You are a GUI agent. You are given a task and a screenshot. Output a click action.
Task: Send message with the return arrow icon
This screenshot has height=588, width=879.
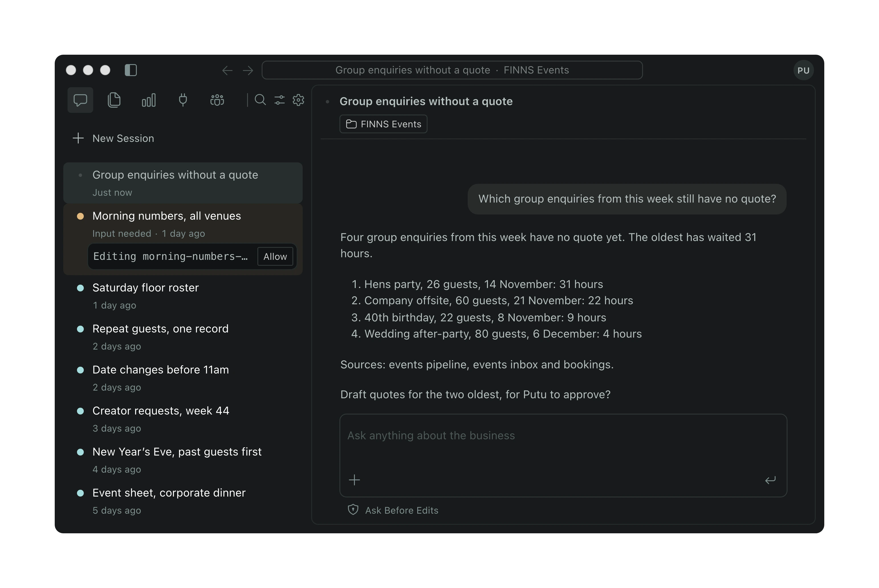click(x=770, y=480)
